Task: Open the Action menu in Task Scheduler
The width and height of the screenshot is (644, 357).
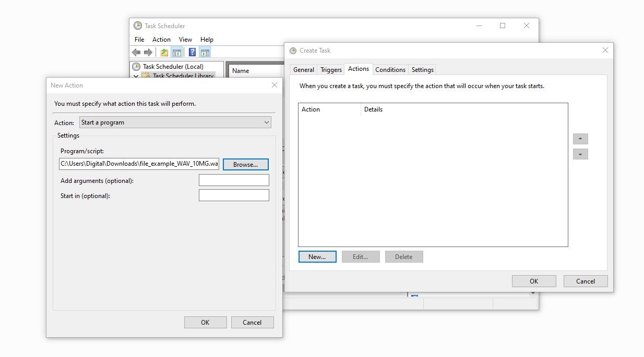Action: (161, 40)
